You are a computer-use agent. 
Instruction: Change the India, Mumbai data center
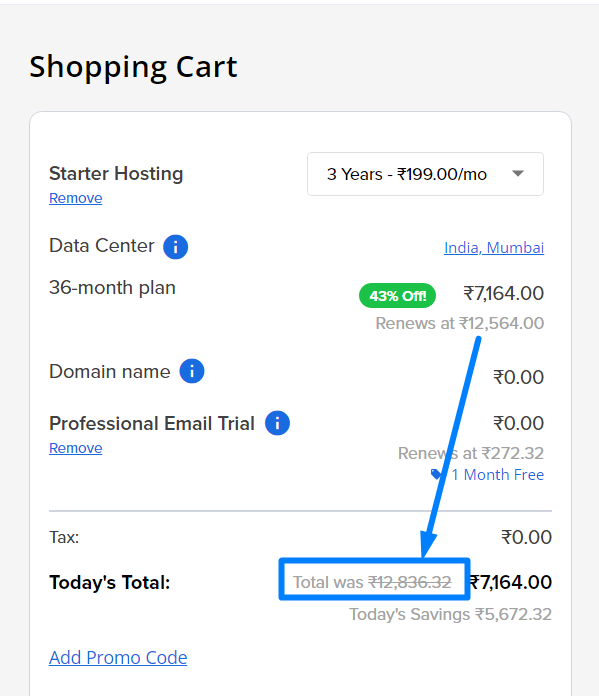(x=494, y=248)
